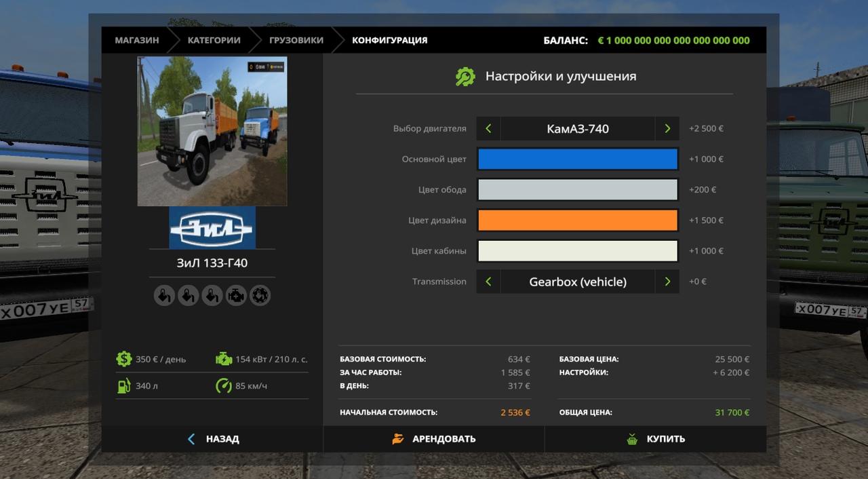Switch to previous engine before КамАЗ-740

[488, 129]
